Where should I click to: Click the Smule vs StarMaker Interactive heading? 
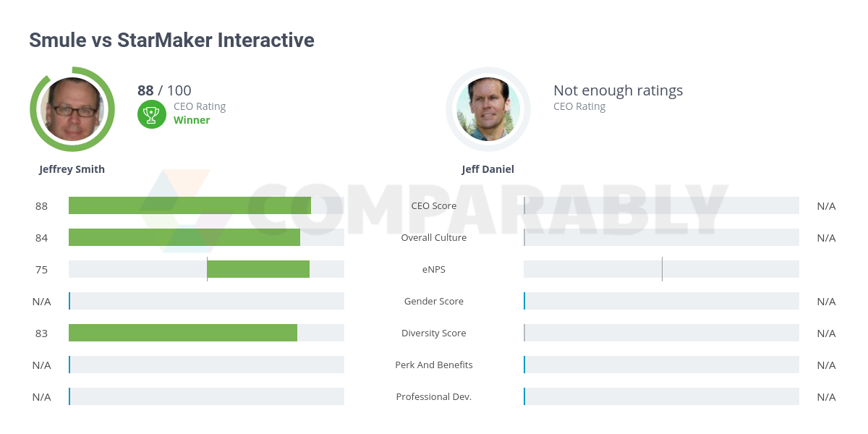[171, 40]
